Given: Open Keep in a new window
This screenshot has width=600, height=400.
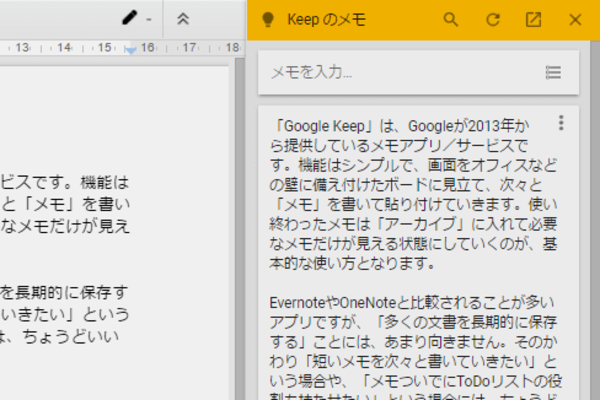Looking at the screenshot, I should click(x=533, y=20).
